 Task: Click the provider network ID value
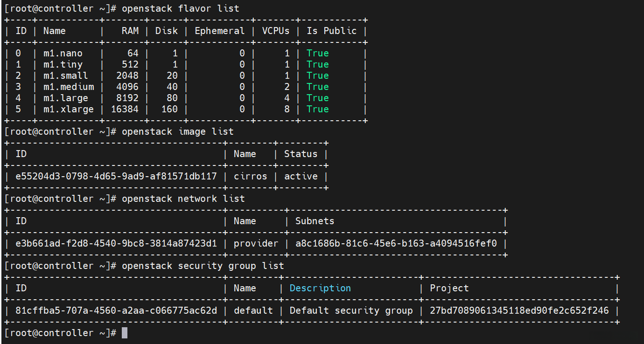click(116, 243)
